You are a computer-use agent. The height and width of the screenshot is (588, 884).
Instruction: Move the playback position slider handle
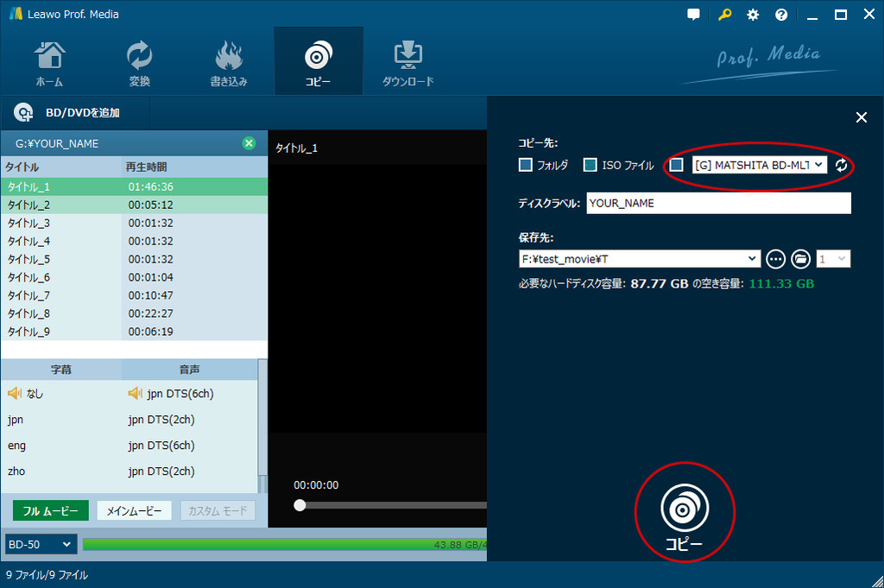tap(300, 505)
